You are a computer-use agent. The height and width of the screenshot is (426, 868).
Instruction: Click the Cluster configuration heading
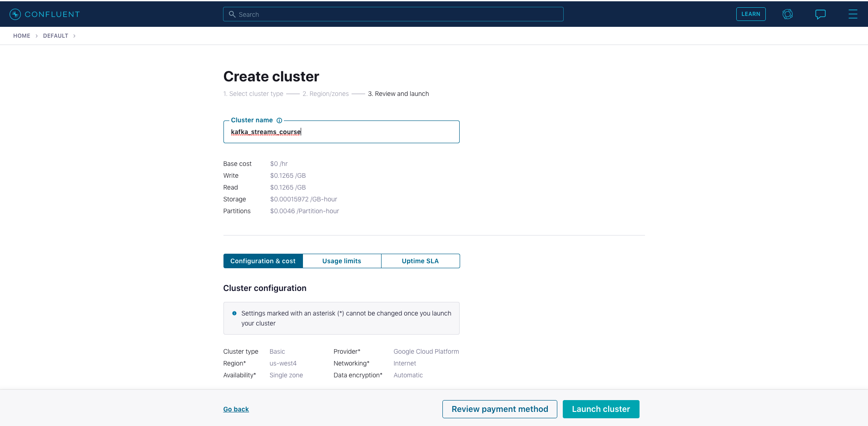pyautogui.click(x=265, y=288)
